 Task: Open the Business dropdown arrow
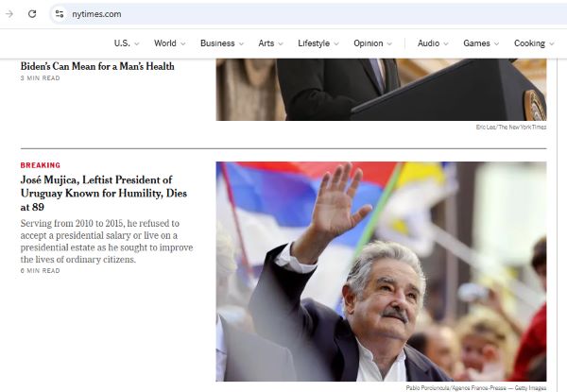pyautogui.click(x=241, y=43)
